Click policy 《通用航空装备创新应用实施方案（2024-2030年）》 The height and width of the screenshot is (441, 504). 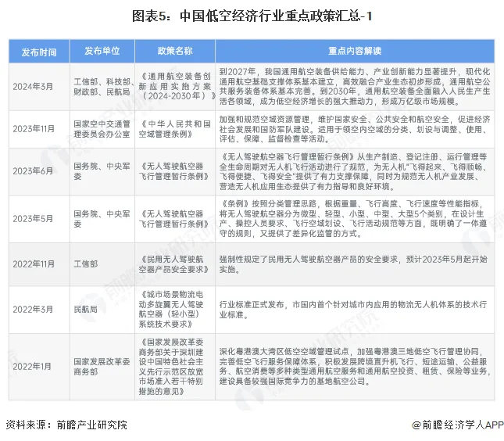tap(175, 86)
